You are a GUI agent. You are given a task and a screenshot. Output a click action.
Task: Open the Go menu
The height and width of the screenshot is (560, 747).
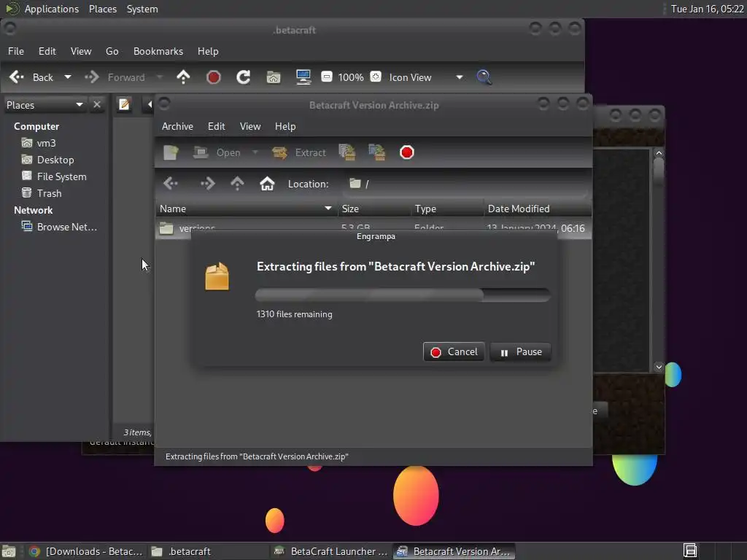[112, 51]
